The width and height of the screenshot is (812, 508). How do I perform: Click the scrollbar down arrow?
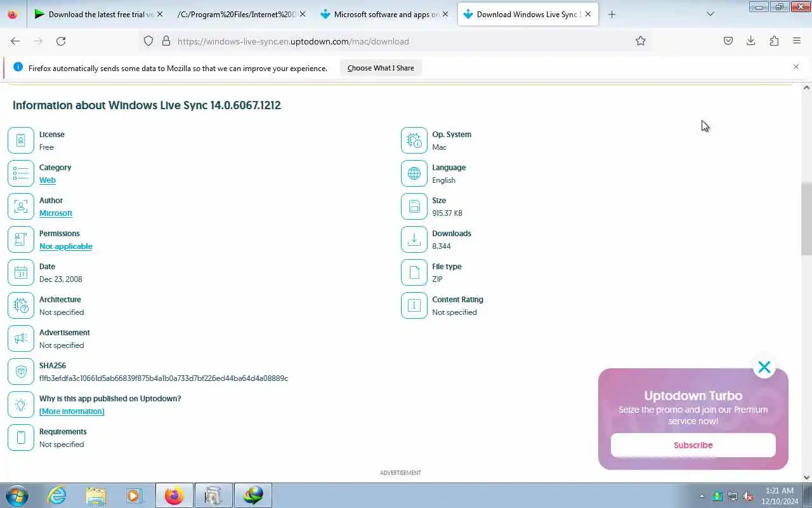tap(806, 478)
